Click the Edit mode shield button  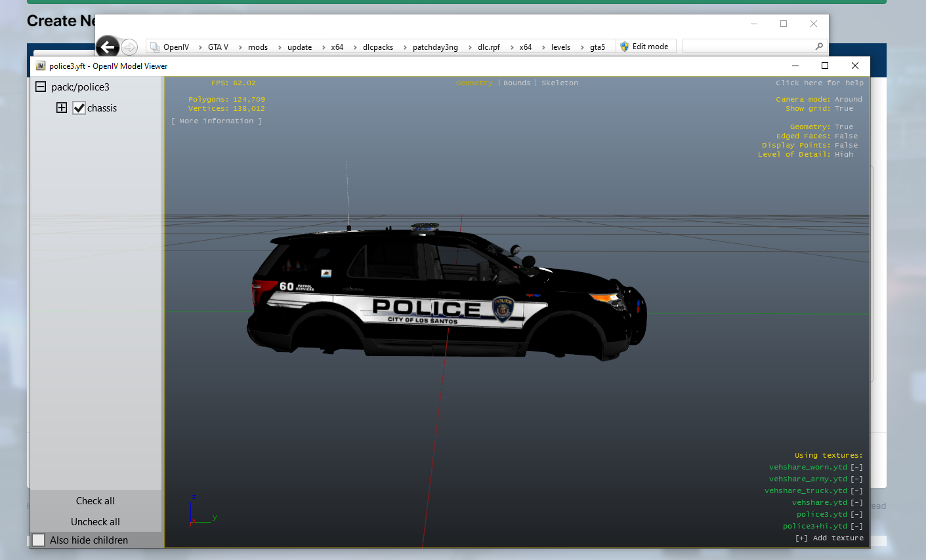(x=644, y=47)
